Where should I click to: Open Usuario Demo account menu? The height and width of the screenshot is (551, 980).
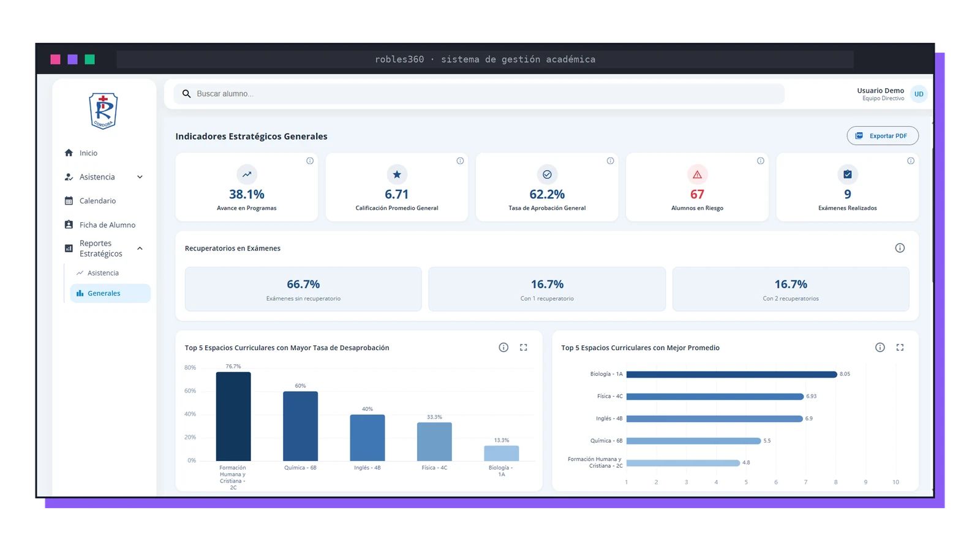click(x=880, y=94)
